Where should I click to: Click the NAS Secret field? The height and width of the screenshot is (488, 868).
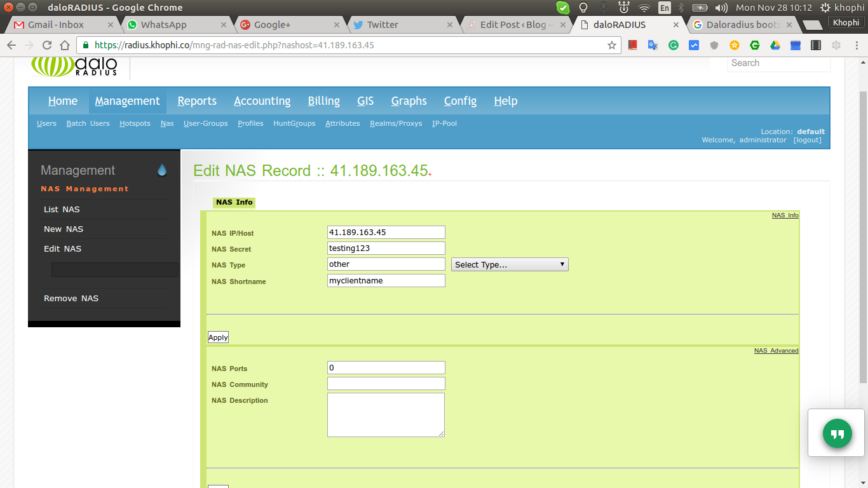tap(386, 248)
